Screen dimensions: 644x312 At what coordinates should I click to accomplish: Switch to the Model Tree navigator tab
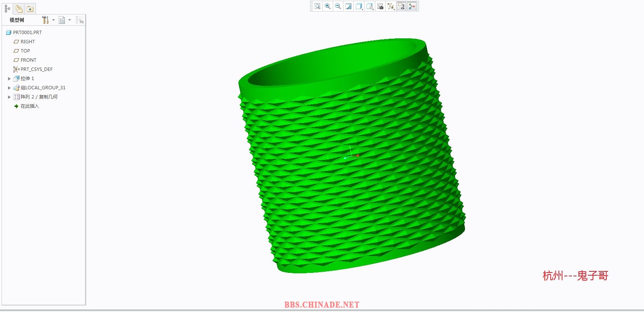click(7, 8)
